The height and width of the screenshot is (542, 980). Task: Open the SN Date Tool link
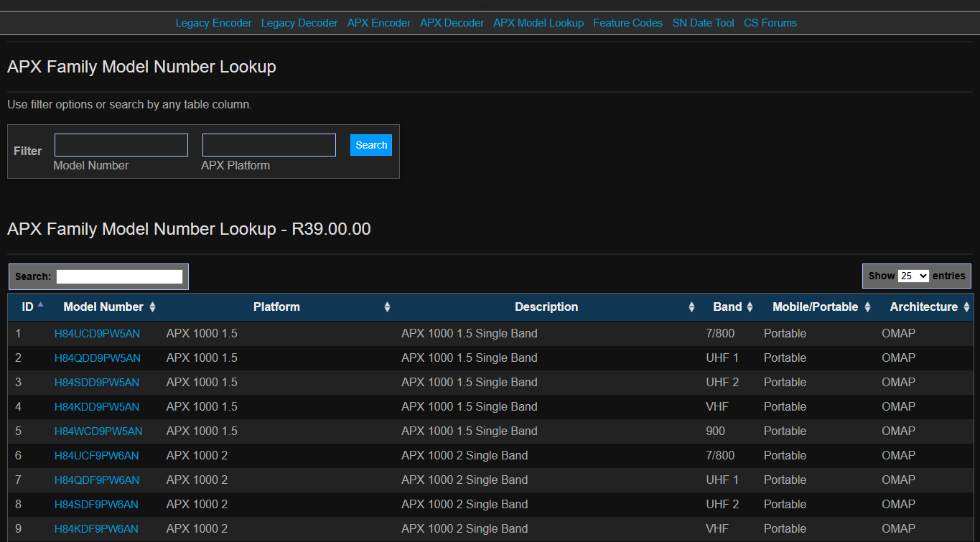point(704,23)
